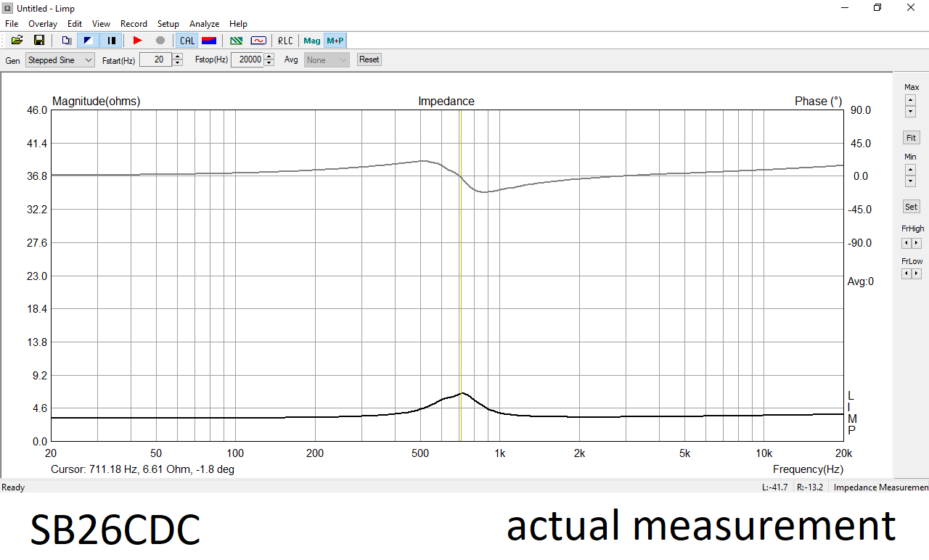Click the L:-41.7 level status entry
Viewport: 929px width, 560px height.
[774, 487]
